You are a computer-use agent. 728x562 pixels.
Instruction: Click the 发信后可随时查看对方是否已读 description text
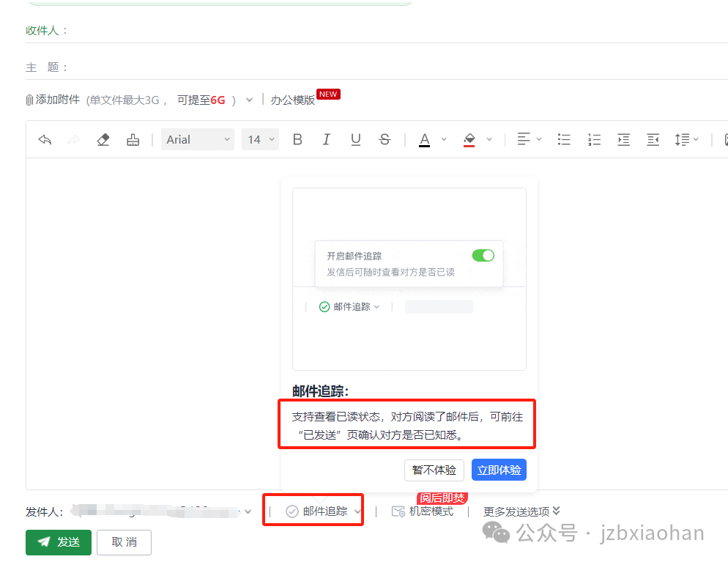[390, 272]
